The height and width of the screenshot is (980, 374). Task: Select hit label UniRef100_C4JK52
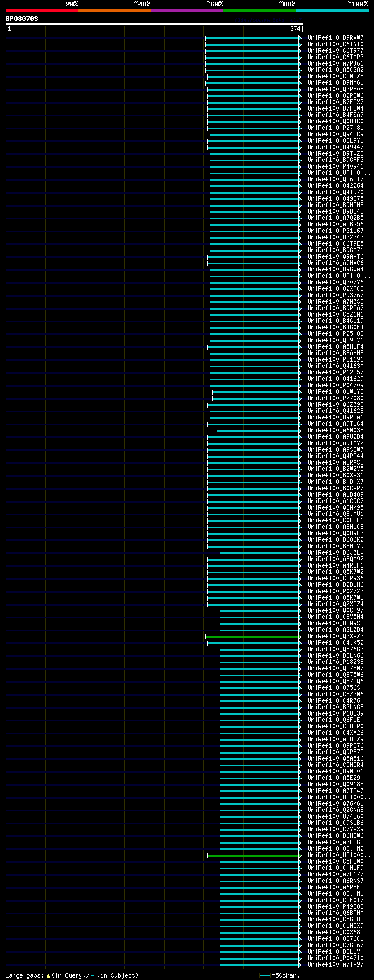pos(335,643)
